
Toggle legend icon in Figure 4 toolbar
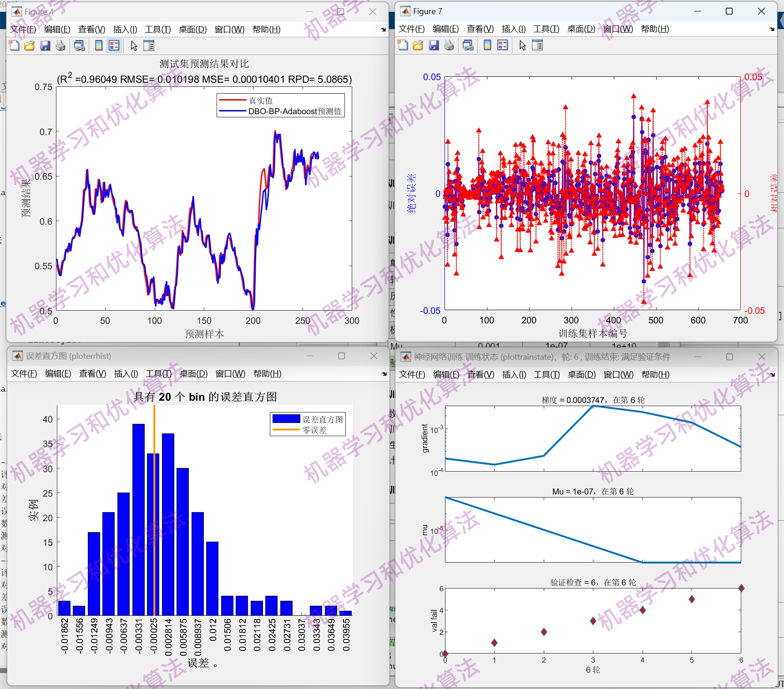[x=114, y=45]
